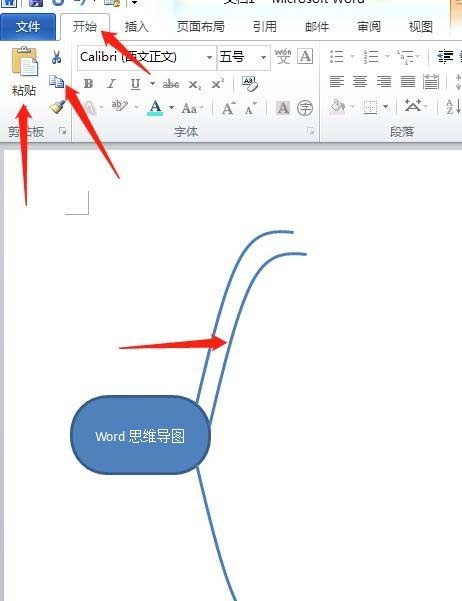Viewport: 462px width, 601px height.
Task: Click the Clear Formatting eraser icon
Action: [x=250, y=84]
